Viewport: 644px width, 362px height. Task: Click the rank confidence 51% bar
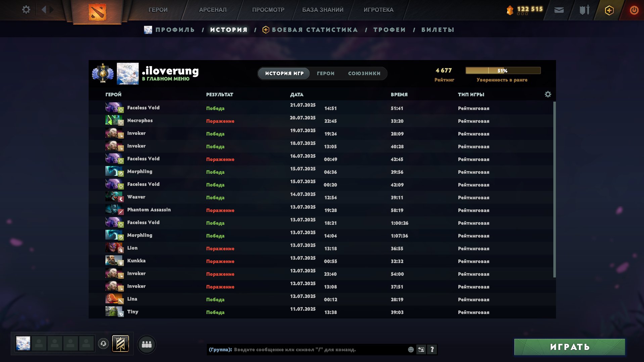point(503,70)
